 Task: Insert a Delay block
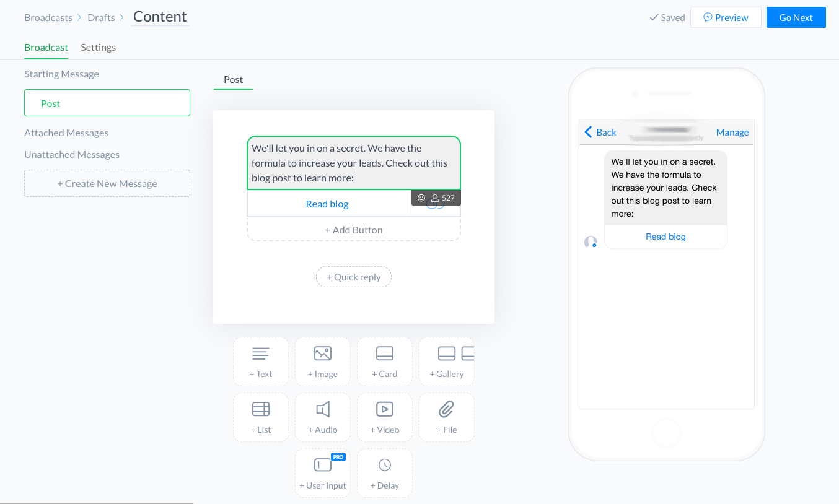[x=385, y=473]
